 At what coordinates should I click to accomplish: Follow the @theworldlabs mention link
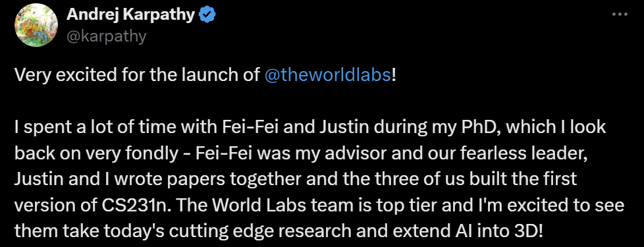pos(328,75)
